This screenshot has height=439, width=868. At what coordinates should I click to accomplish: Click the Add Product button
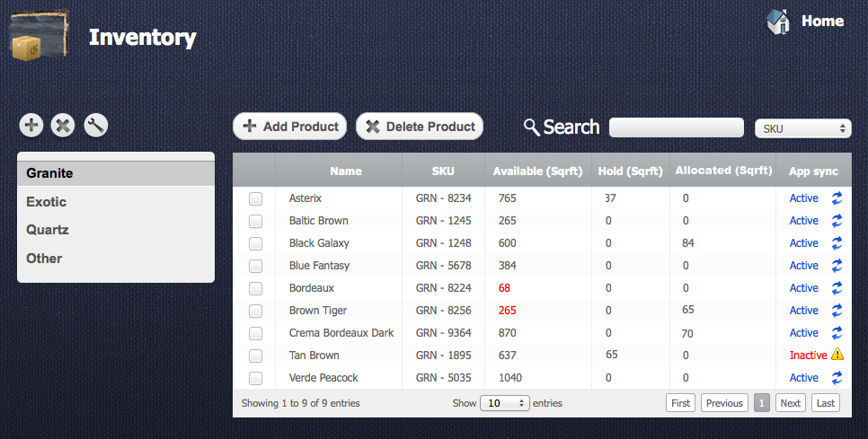pyautogui.click(x=290, y=127)
